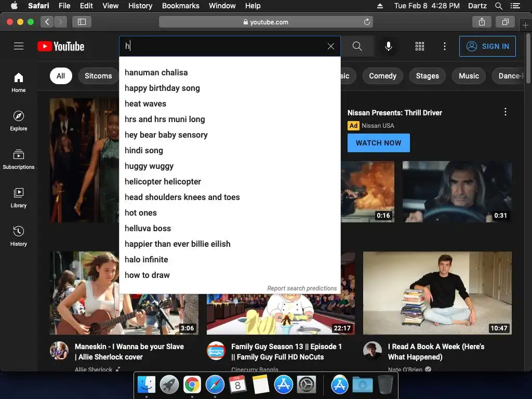The height and width of the screenshot is (399, 532).
Task: Click the youtube.com address bar
Action: [266, 22]
